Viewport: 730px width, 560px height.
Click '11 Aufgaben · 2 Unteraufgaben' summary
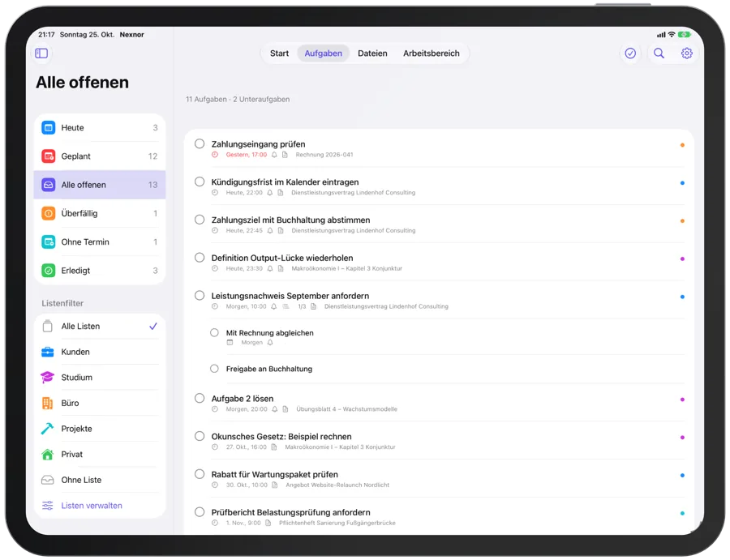[x=238, y=99]
